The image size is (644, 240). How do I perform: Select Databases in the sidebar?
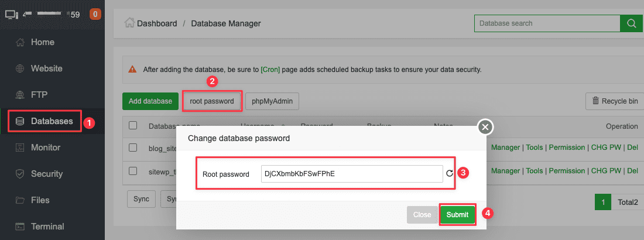(52, 121)
